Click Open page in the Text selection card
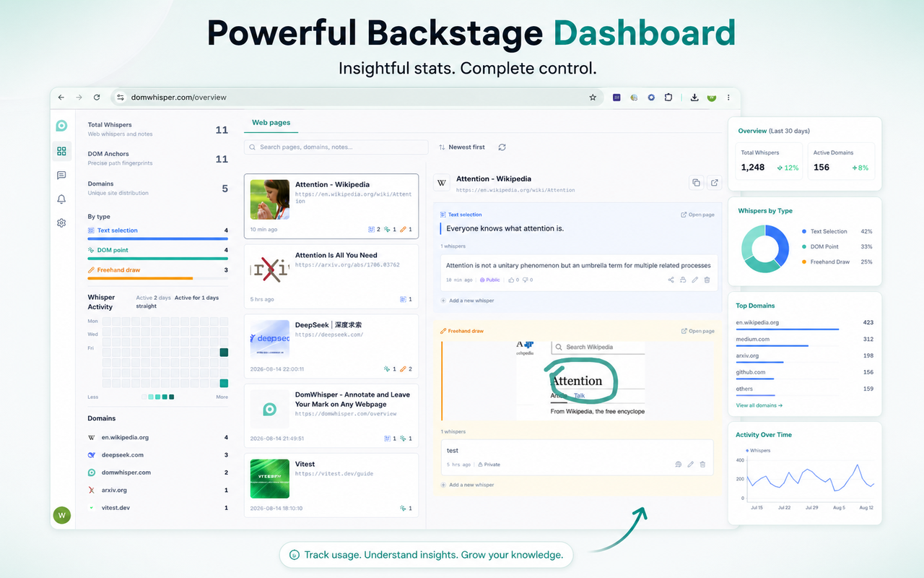This screenshot has height=578, width=924. (698, 215)
